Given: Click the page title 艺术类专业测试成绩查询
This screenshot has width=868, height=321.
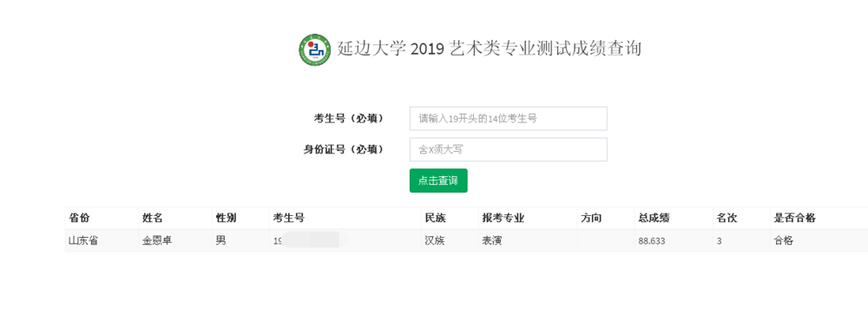Looking at the screenshot, I should (x=545, y=49).
